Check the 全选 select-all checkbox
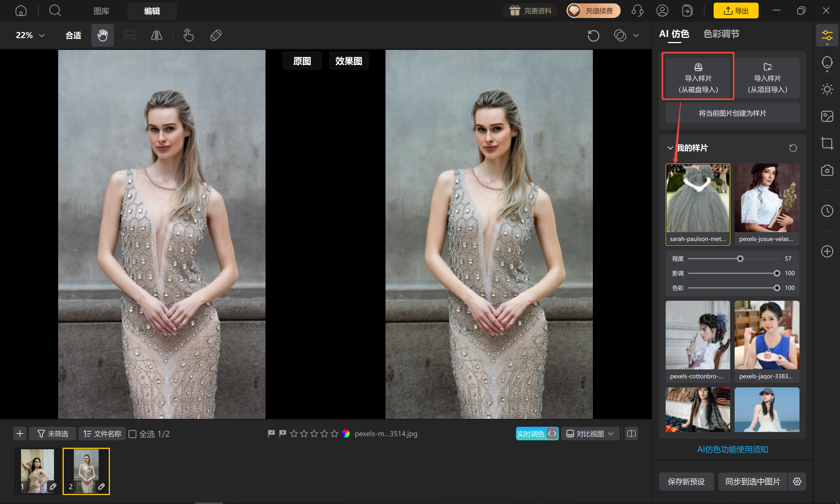This screenshot has width=840, height=504. [x=132, y=434]
